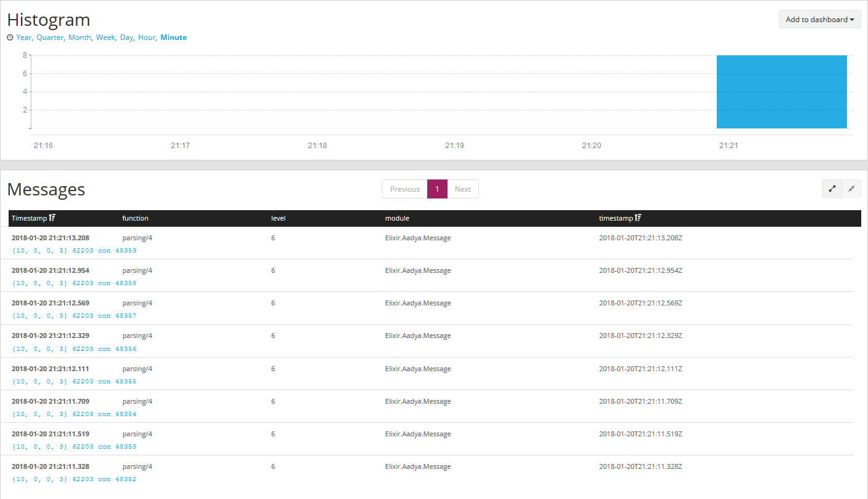Open the message ending in con 48352
The width and height of the screenshot is (868, 499).
pos(74,479)
